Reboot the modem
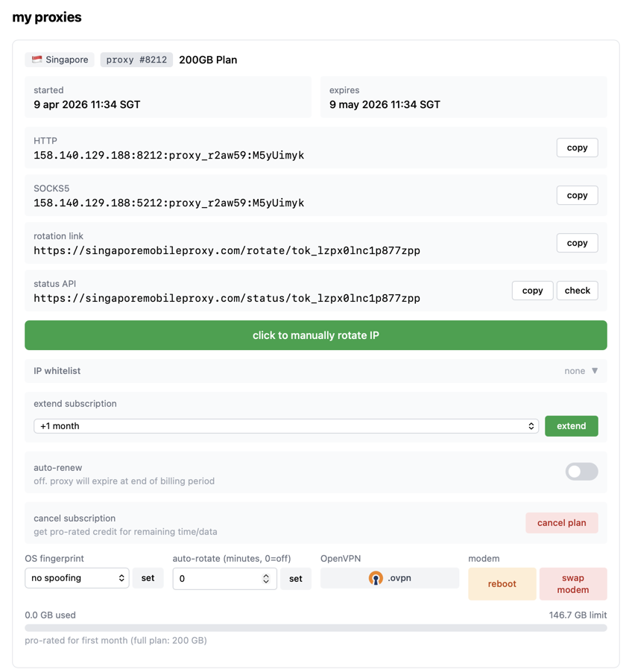 point(502,584)
